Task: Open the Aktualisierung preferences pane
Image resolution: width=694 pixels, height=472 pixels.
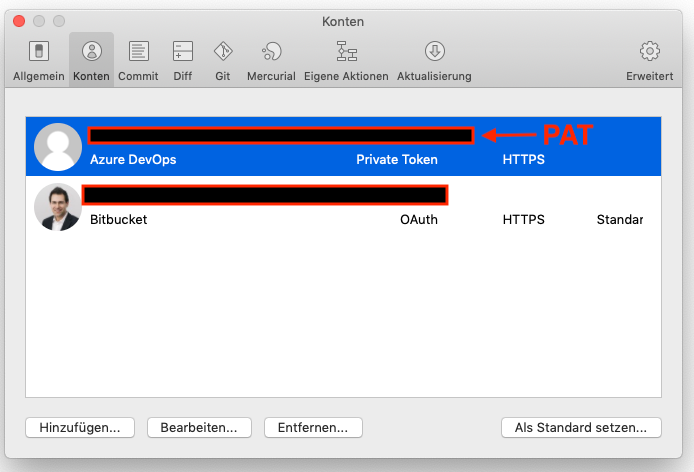Action: coord(434,60)
